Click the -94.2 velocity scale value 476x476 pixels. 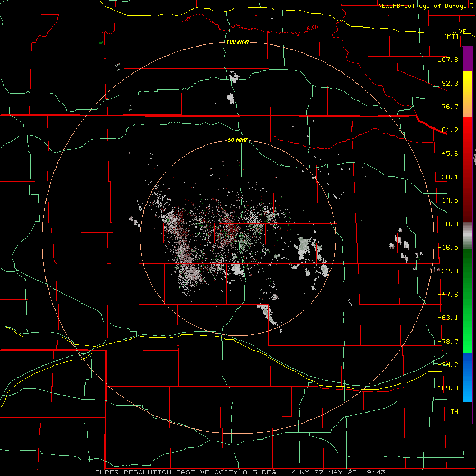(x=448, y=364)
